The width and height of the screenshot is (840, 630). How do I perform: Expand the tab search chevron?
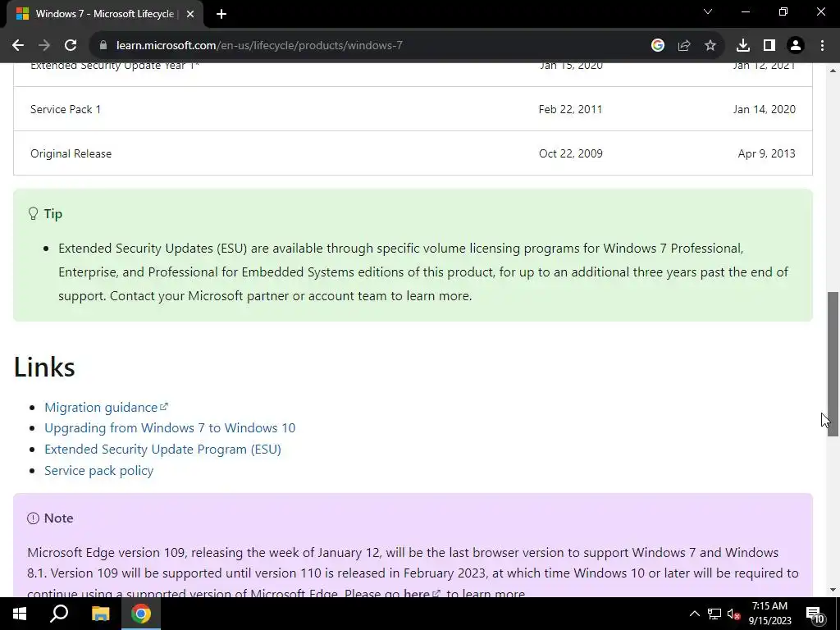coord(708,11)
